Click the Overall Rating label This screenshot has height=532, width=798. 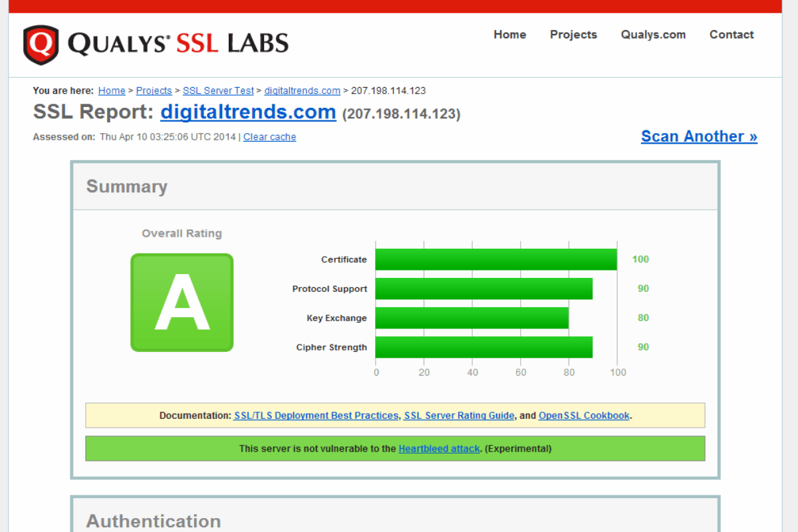182,233
